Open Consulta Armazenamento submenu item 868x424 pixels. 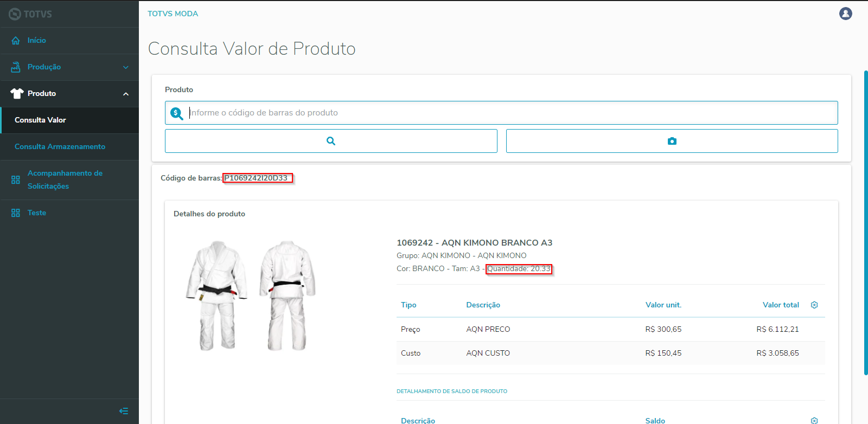point(69,147)
